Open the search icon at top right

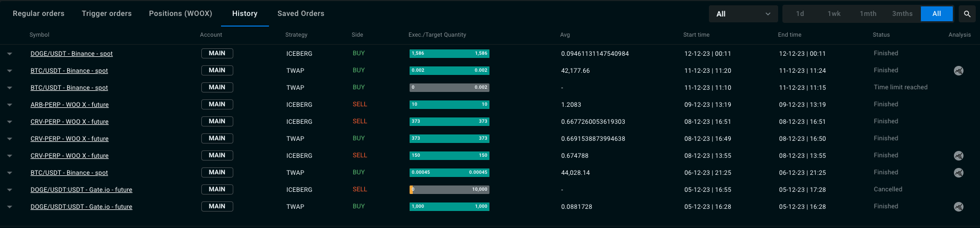tap(967, 14)
